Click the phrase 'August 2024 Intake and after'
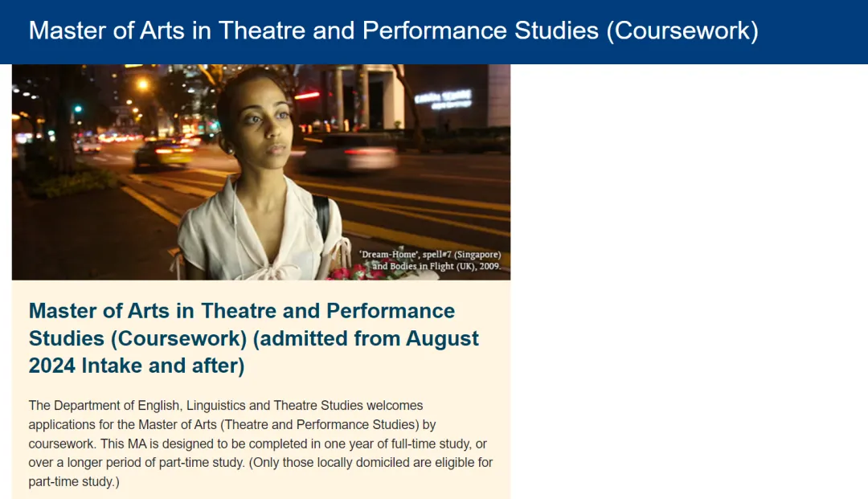The image size is (868, 499). coord(253,352)
